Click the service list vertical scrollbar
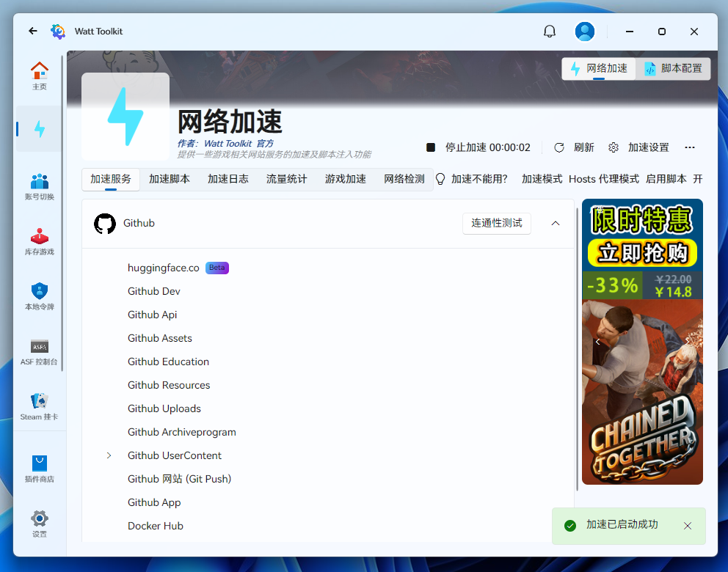 click(x=577, y=348)
